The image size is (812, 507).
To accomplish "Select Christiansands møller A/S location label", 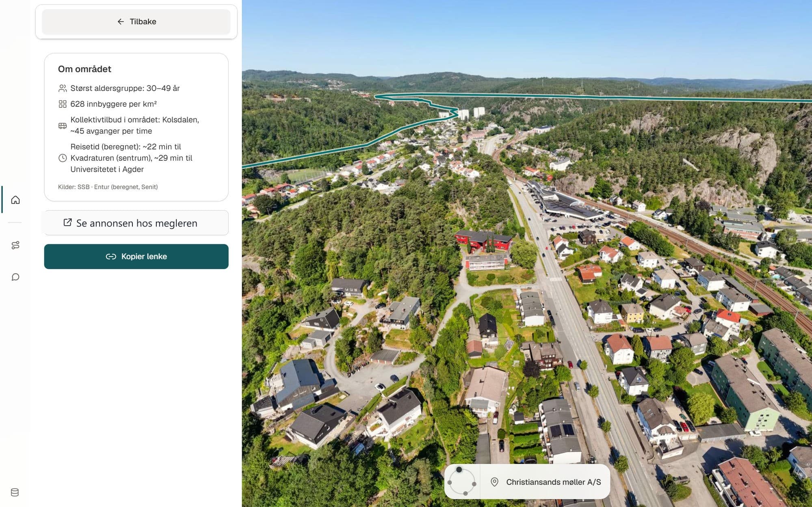I will (553, 482).
